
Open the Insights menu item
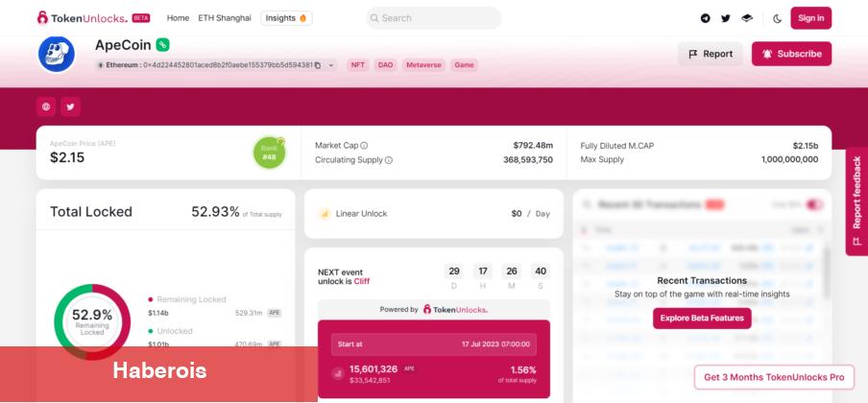coord(286,18)
